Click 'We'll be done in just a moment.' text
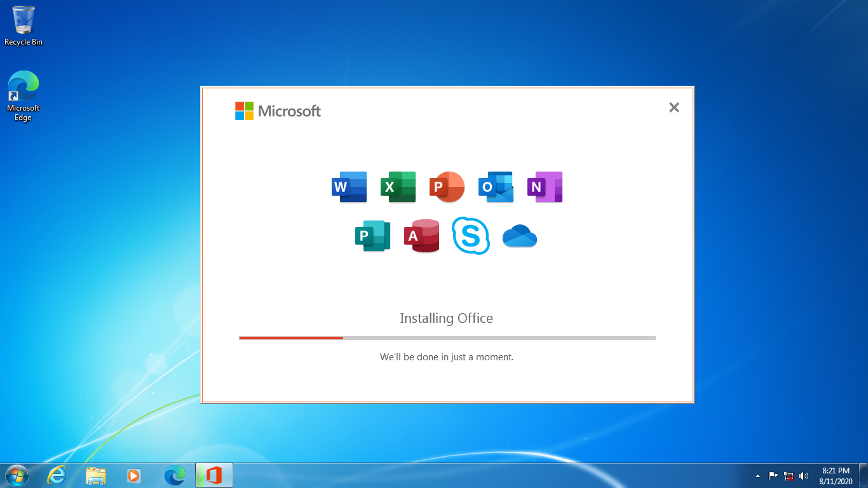868x488 pixels. coord(447,357)
